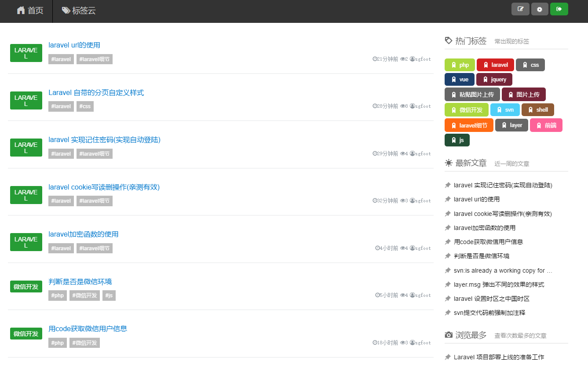Screen dimensions: 588x365
Task: Select the 图片上传 hot tag
Action: [x=524, y=95]
